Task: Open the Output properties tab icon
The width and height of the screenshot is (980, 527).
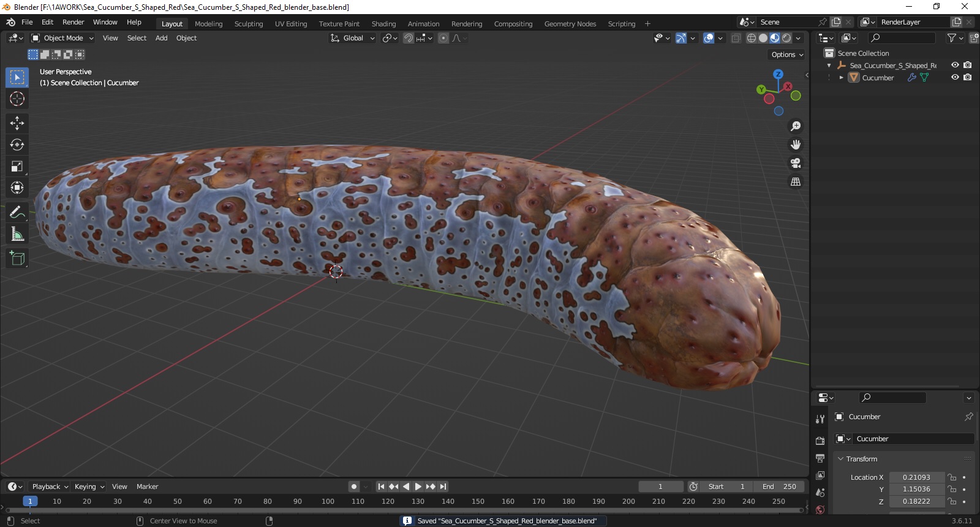Action: [x=820, y=458]
